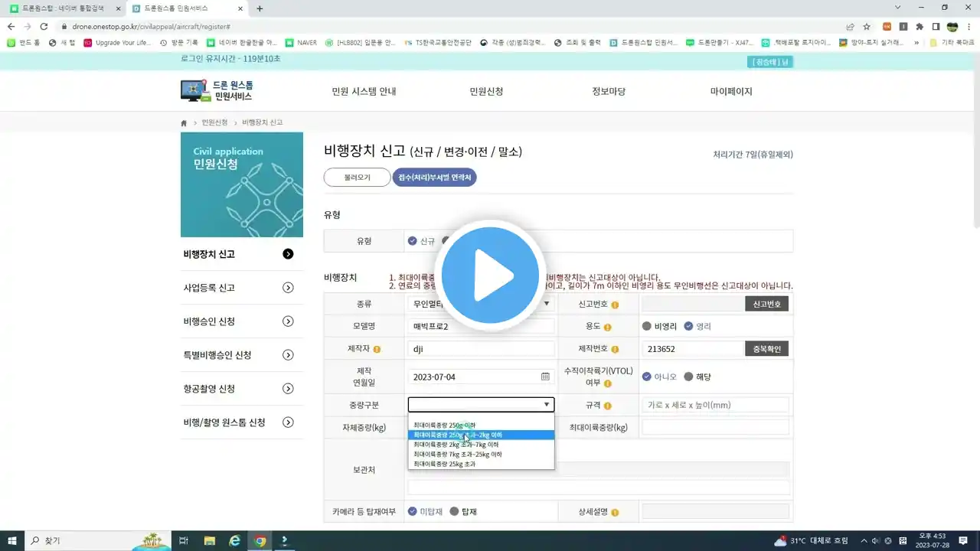Choose 최대이륙중량 7kg 초과~25kg 이하 option
The image size is (980, 551).
[481, 454]
